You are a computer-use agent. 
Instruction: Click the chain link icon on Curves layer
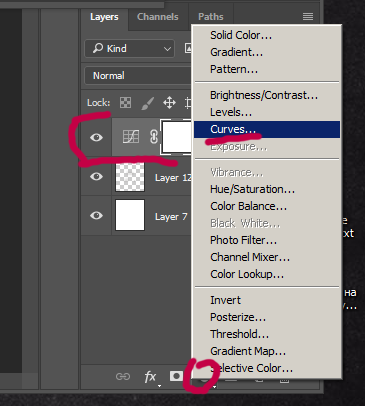[153, 137]
